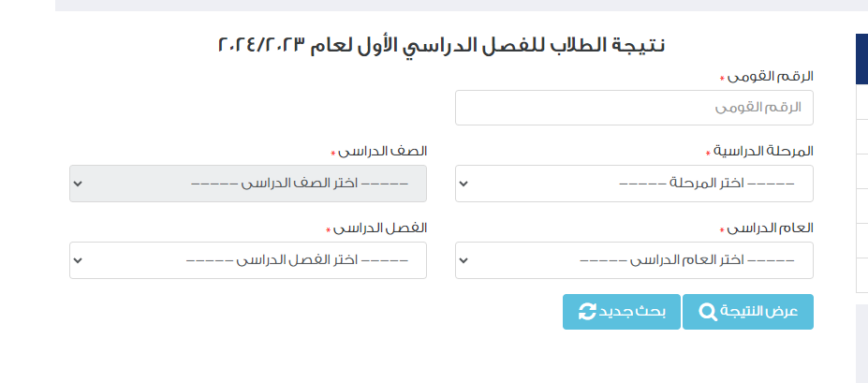Click the chevron arrow of العام الدراسى select

click(463, 260)
